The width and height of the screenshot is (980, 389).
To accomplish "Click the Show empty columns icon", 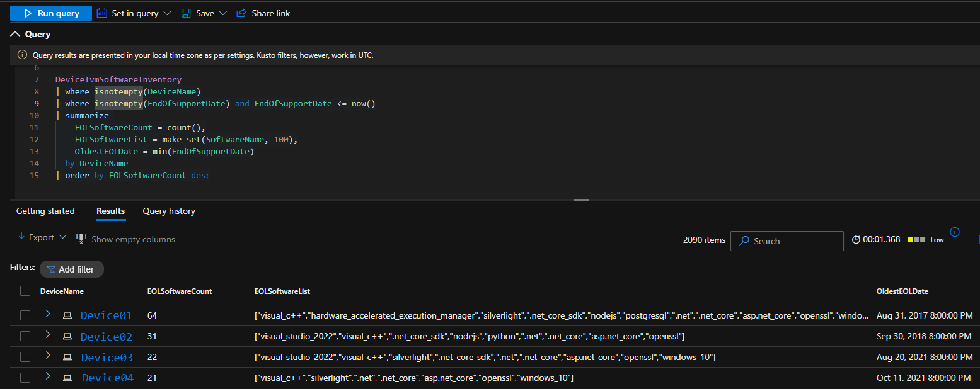I will coord(81,239).
